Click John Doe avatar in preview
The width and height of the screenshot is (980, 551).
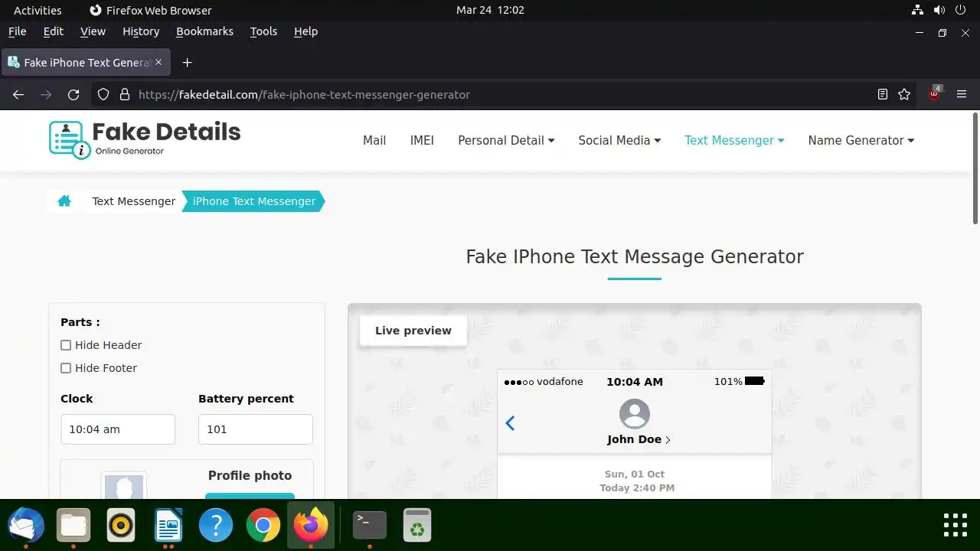pyautogui.click(x=635, y=414)
